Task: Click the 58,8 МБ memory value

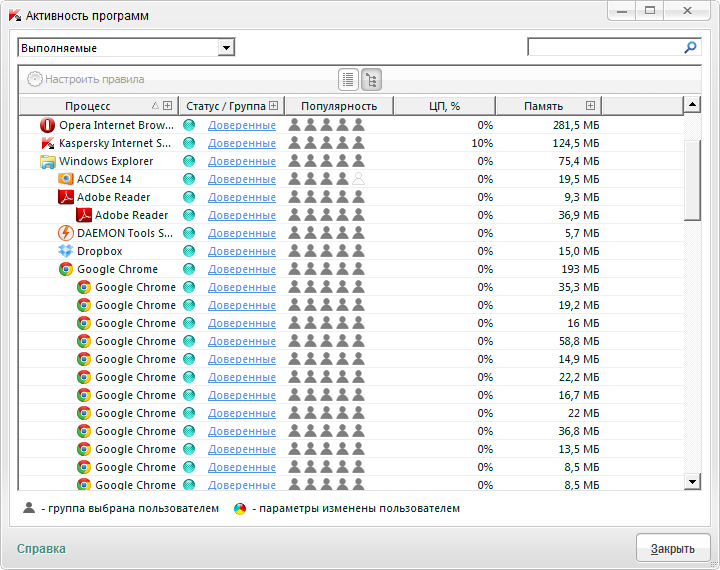Action: 579,341
